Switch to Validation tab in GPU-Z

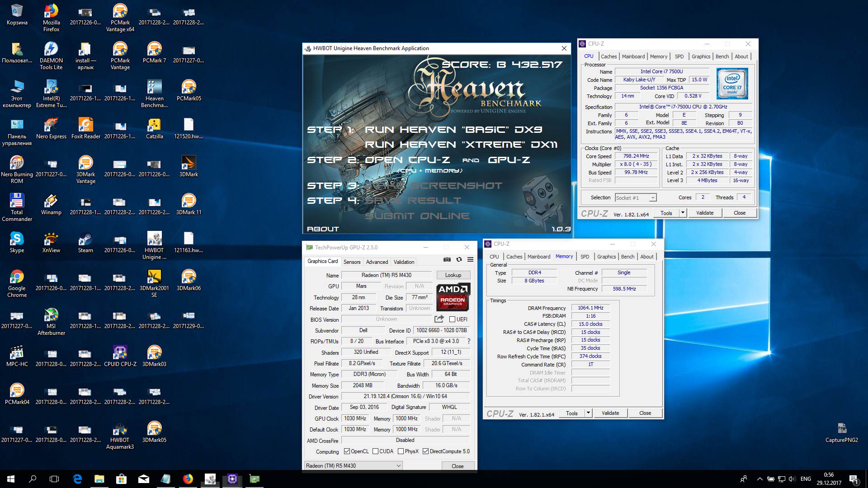pyautogui.click(x=404, y=262)
